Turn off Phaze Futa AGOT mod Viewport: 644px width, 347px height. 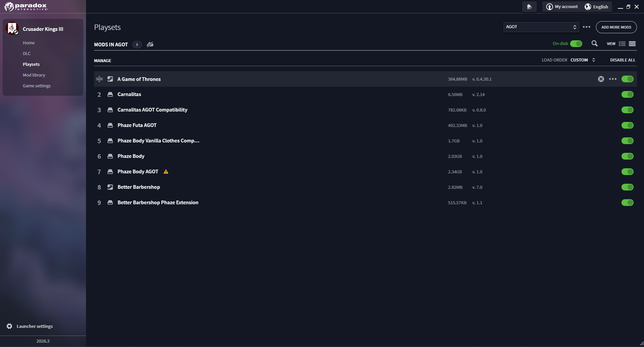[628, 125]
